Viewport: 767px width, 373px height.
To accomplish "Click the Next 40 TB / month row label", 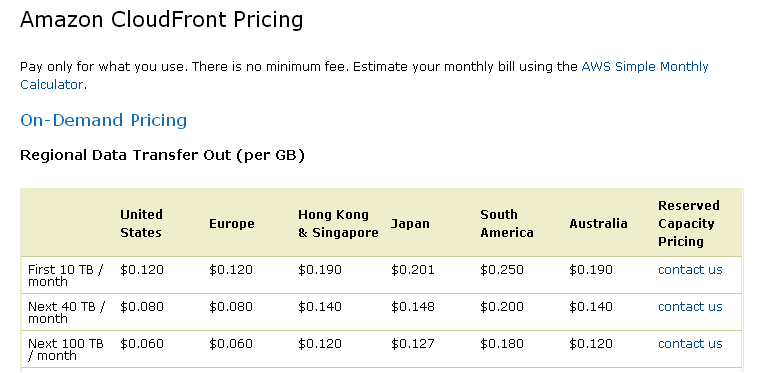I will 67,312.
